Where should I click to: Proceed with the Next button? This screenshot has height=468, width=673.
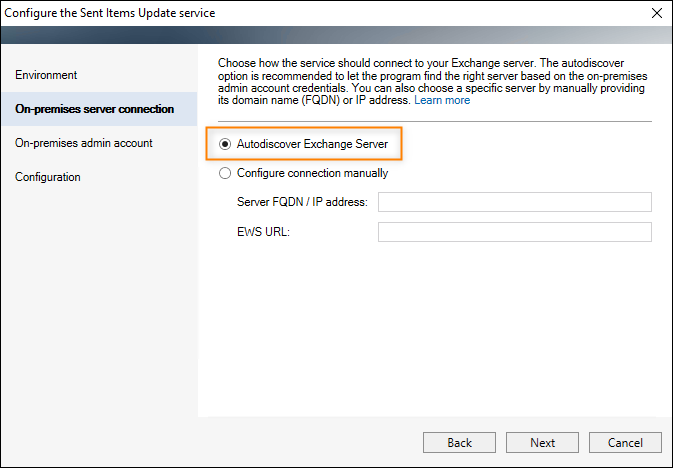(x=543, y=442)
